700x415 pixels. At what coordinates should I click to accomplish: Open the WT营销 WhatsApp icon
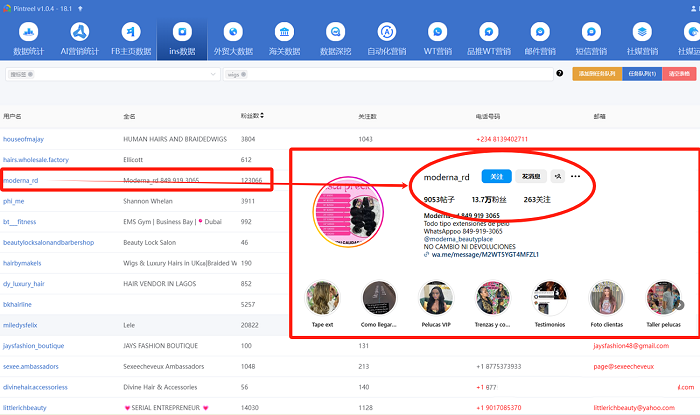(x=438, y=32)
